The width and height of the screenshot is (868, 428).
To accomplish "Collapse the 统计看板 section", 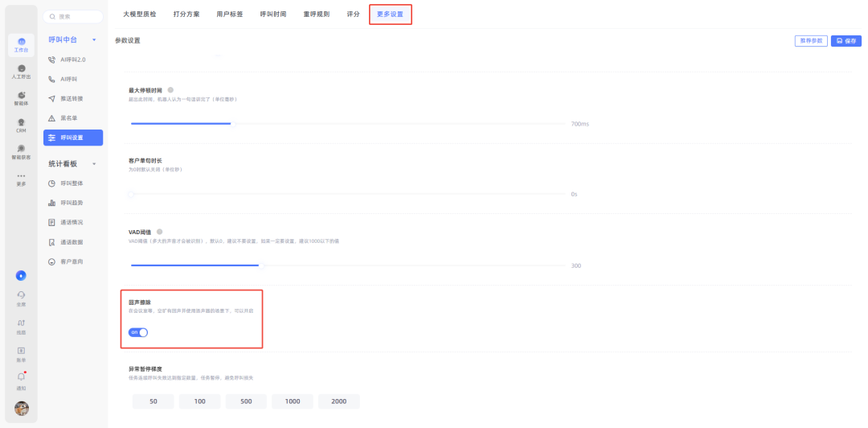I will pyautogui.click(x=94, y=164).
